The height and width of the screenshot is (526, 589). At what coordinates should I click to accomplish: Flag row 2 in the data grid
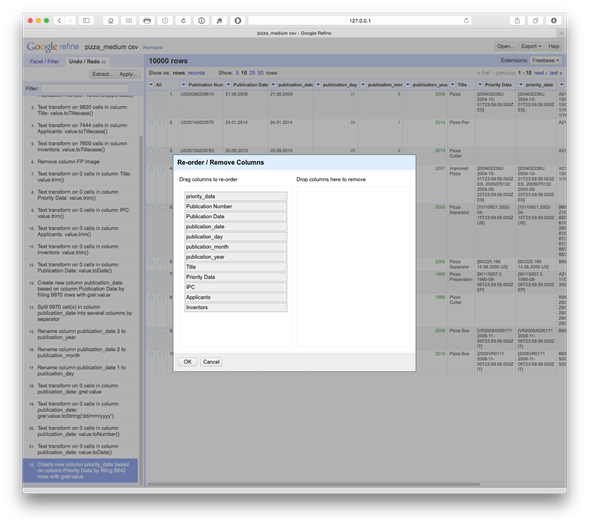(x=162, y=122)
